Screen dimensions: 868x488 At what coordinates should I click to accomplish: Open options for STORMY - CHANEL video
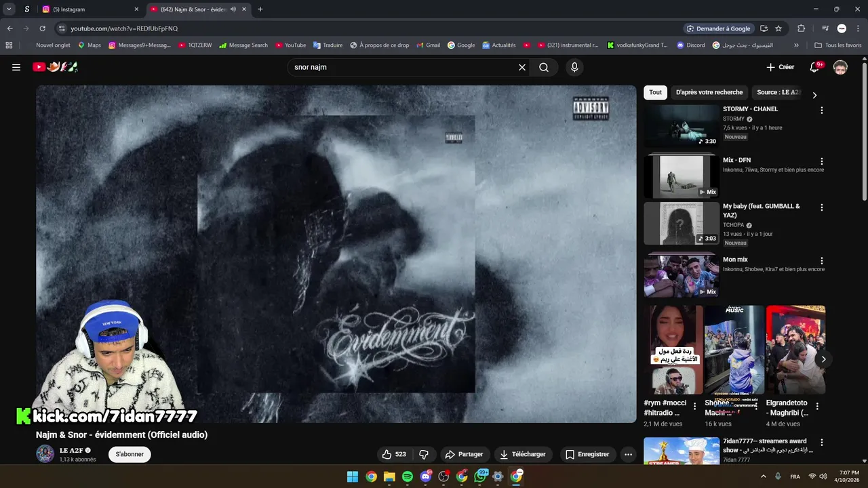pyautogui.click(x=821, y=110)
